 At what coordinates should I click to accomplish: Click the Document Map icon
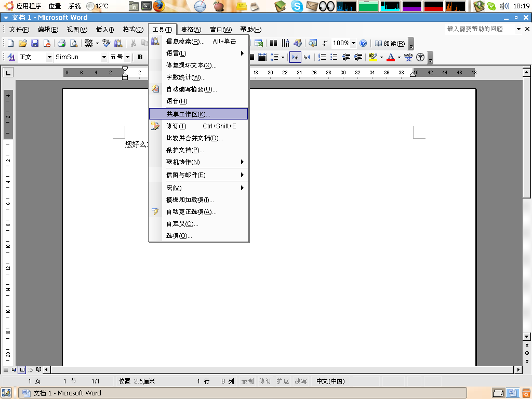click(312, 43)
